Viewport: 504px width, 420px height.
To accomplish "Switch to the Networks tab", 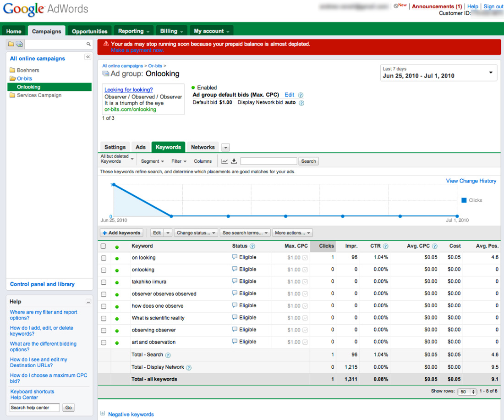I will 203,147.
